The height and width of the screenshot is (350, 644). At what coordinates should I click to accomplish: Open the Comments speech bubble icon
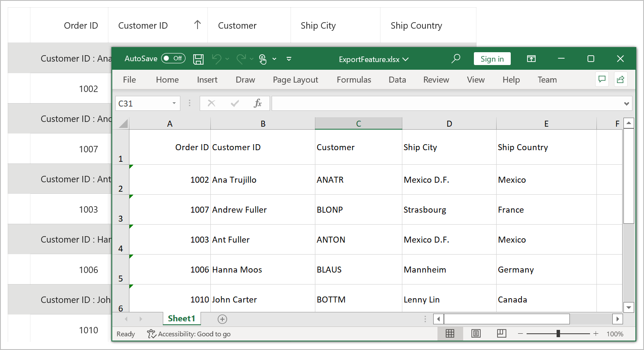[602, 79]
